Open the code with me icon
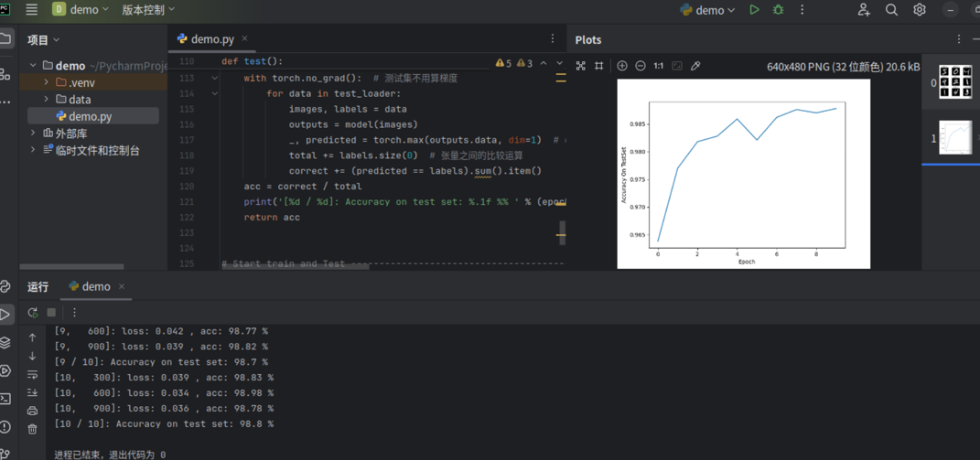The image size is (980, 460). (865, 9)
